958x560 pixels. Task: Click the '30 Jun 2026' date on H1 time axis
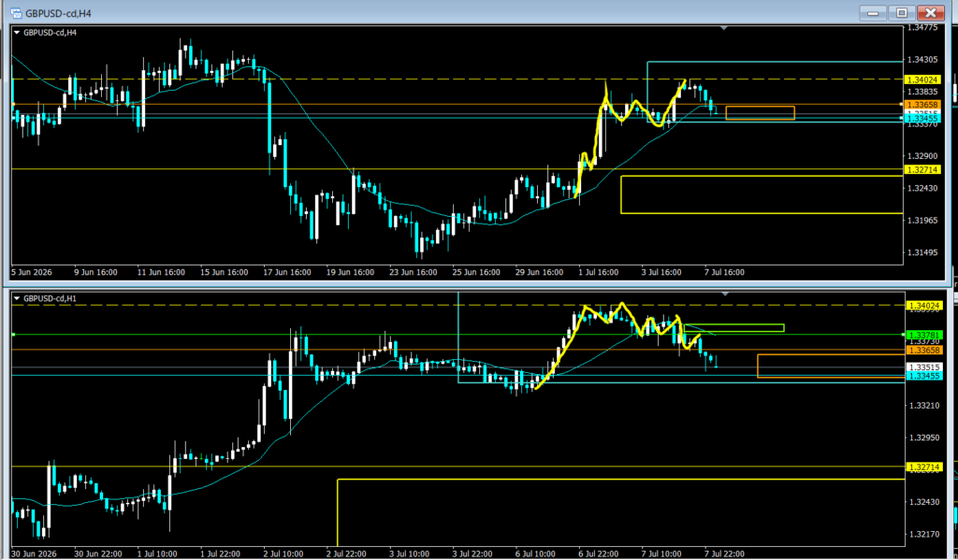33,553
